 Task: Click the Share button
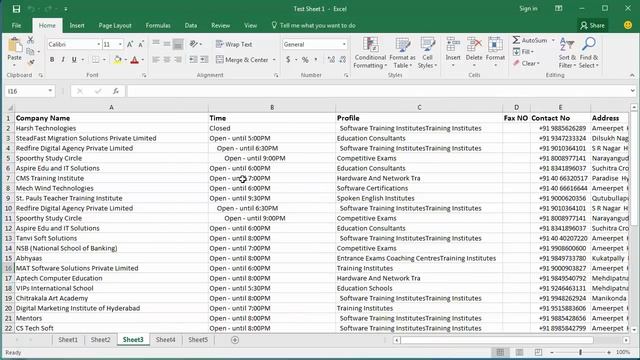click(x=592, y=25)
